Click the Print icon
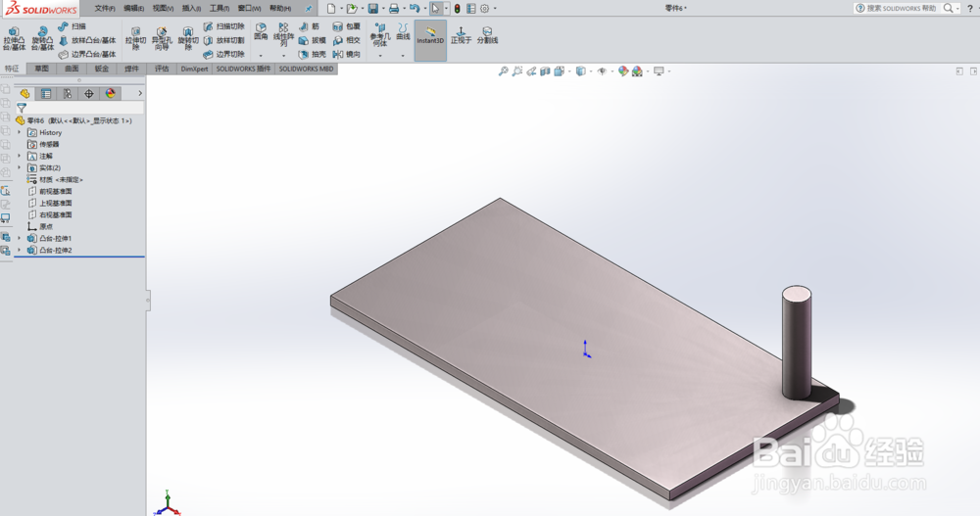This screenshot has height=516, width=980. tap(394, 9)
